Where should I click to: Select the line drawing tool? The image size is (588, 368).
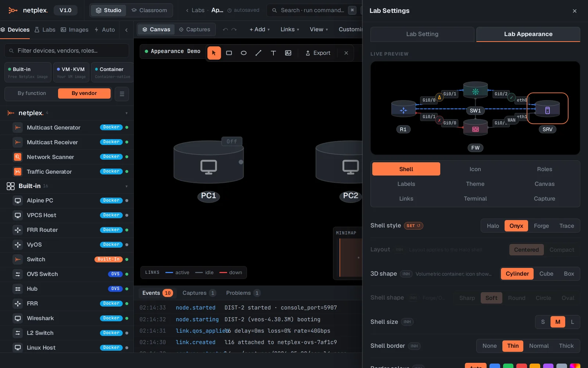[258, 53]
